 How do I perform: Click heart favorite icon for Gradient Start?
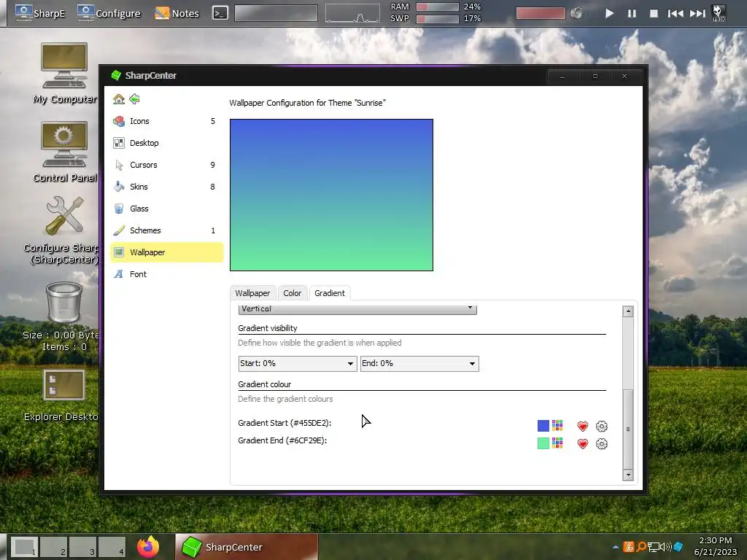click(583, 426)
